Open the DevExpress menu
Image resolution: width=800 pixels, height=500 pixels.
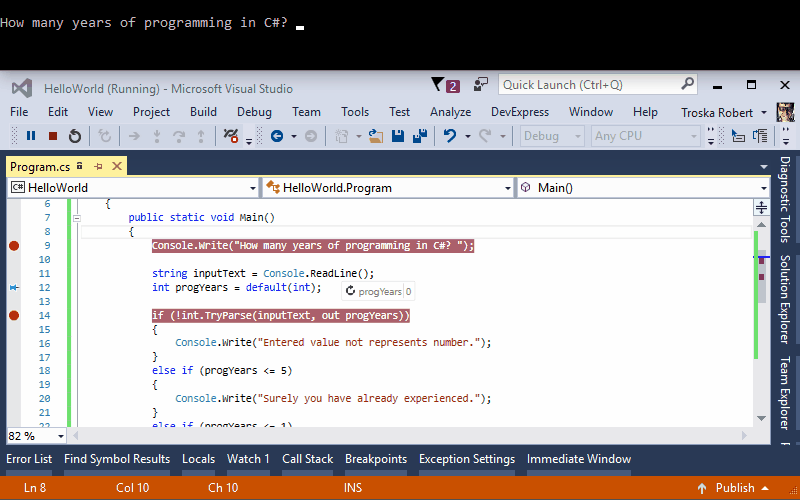(520, 112)
